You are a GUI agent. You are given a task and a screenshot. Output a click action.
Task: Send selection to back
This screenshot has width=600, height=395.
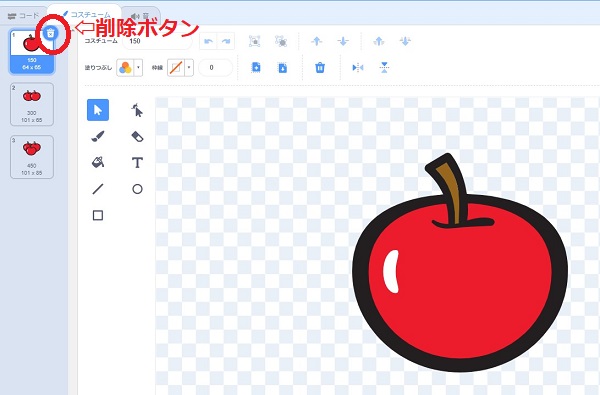[x=405, y=41]
